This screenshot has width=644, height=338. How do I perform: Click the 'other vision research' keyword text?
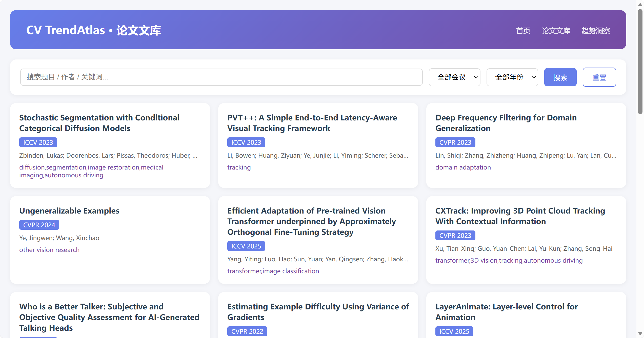tap(49, 250)
